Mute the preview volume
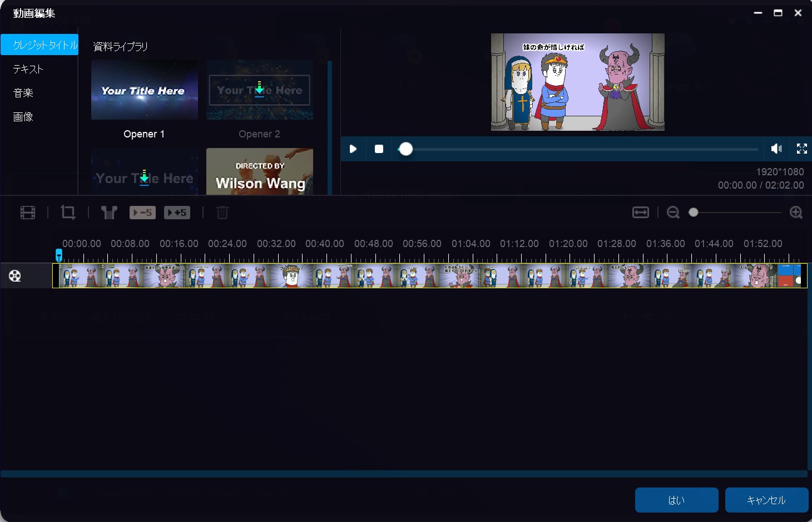This screenshot has height=522, width=812. pos(776,149)
